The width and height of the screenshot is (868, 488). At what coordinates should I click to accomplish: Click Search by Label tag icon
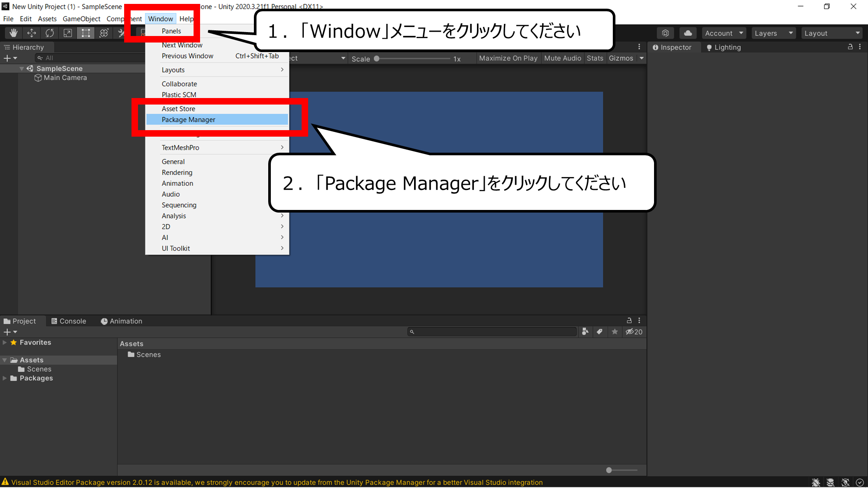pos(599,332)
